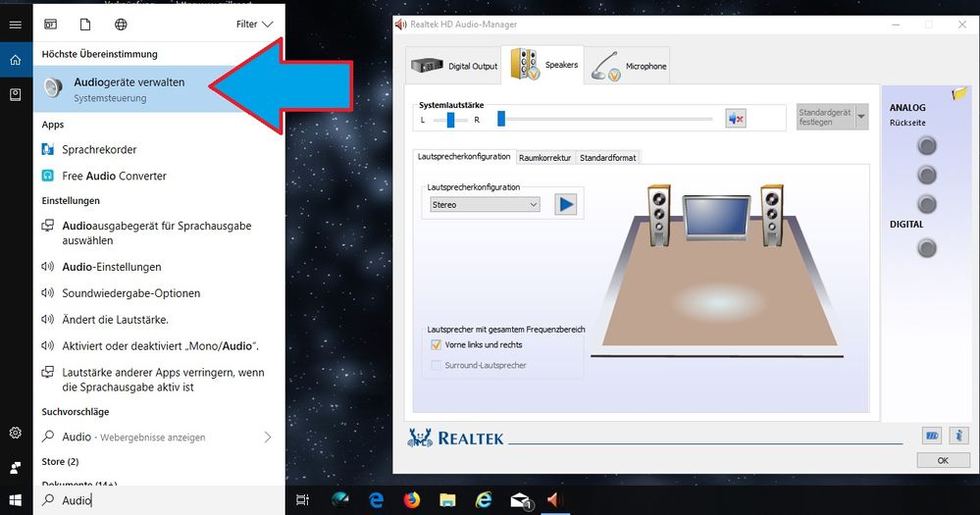This screenshot has width=980, height=515.
Task: Expand the Filter dropdown in search panel
Action: (x=254, y=24)
